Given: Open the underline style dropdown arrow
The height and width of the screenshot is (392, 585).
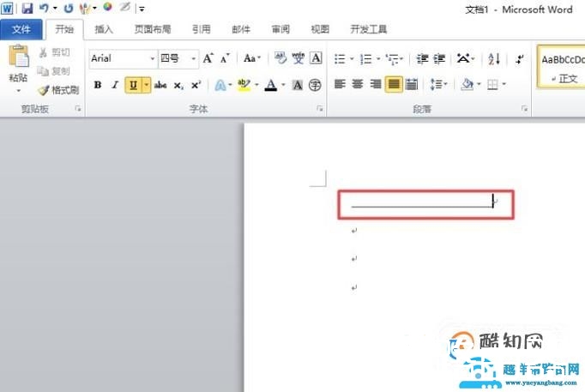Looking at the screenshot, I should [146, 86].
